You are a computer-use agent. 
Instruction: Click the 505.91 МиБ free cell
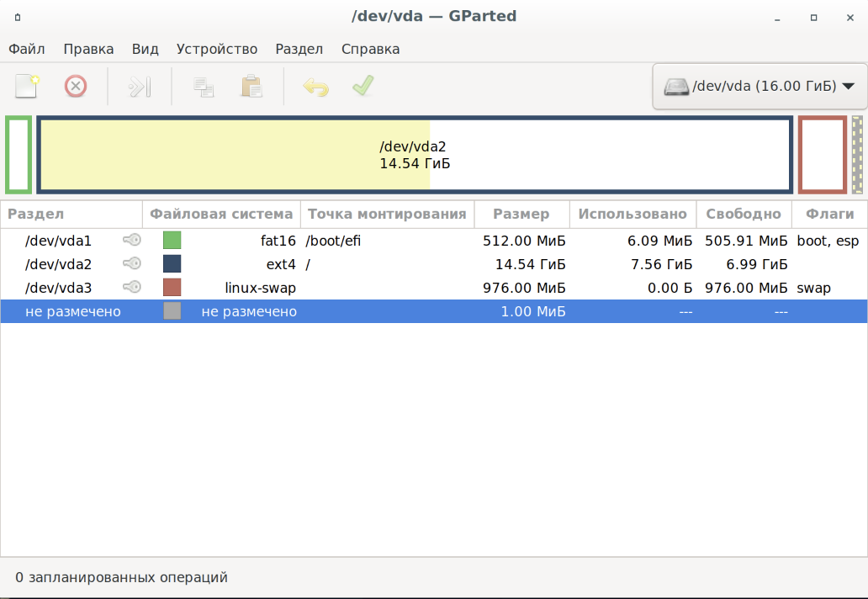(746, 241)
